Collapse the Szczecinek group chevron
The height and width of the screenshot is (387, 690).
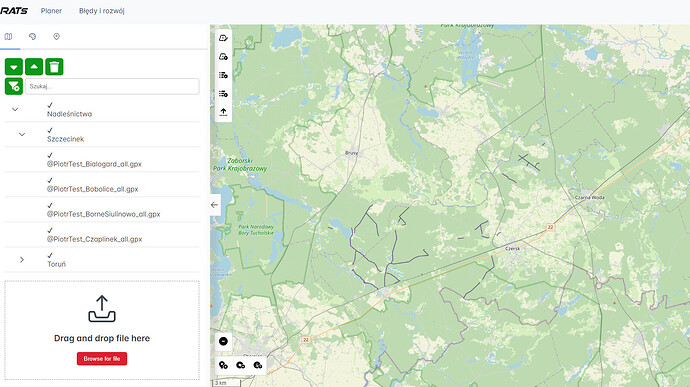pyautogui.click(x=22, y=134)
